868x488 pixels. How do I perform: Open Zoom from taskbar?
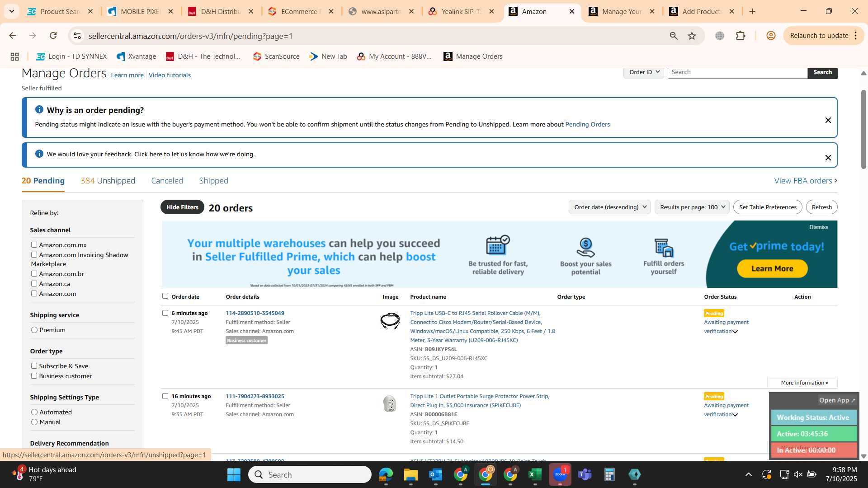(560, 474)
